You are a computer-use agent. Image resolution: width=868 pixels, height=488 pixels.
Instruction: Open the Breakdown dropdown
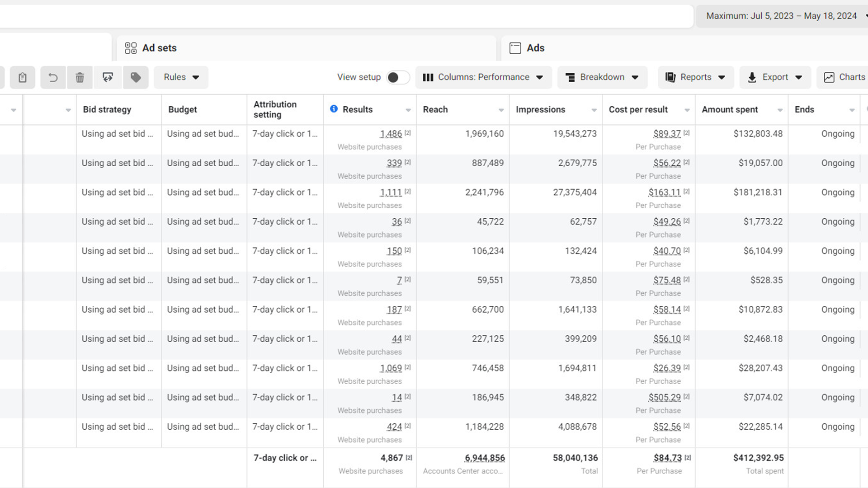click(x=602, y=77)
